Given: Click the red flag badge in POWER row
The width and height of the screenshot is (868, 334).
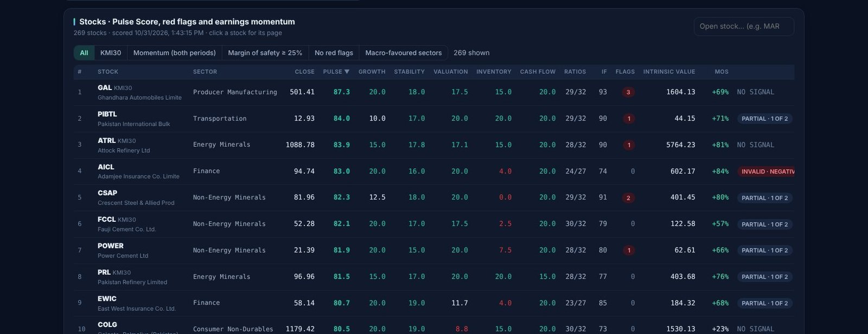Looking at the screenshot, I should pyautogui.click(x=628, y=251).
